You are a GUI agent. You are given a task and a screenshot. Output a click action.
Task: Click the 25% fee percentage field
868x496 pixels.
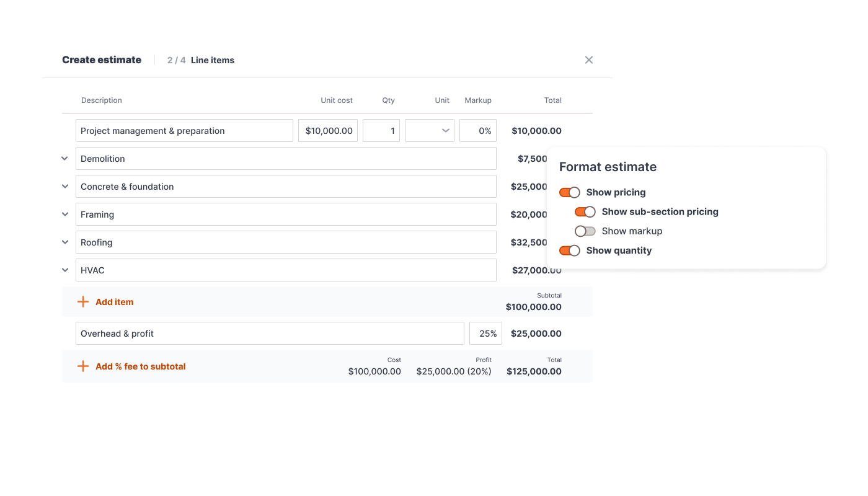click(485, 334)
